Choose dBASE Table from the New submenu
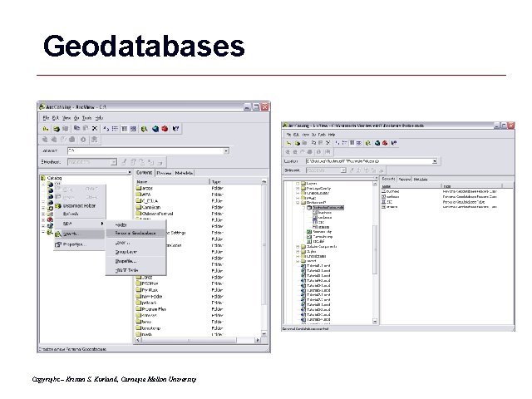Screen dimensions: 532x399 (135, 270)
